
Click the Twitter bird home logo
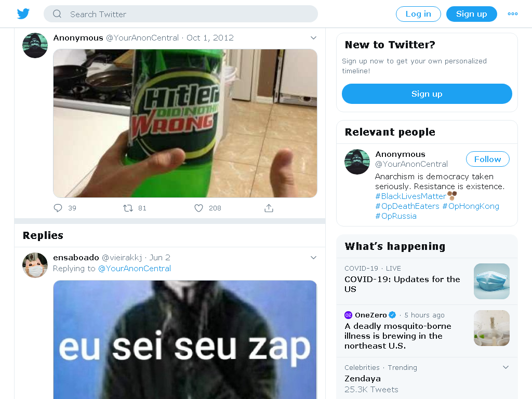(x=23, y=14)
